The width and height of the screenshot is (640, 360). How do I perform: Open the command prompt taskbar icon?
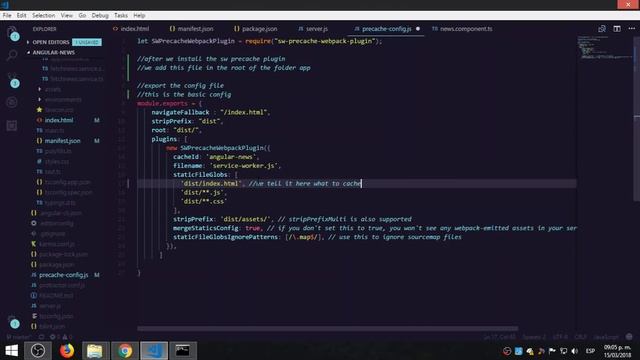click(183, 351)
